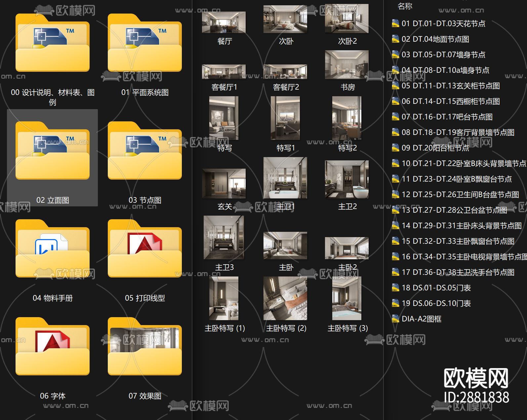Open the 玄关 rendering thumbnail
This screenshot has width=527, height=420.
coord(224,184)
